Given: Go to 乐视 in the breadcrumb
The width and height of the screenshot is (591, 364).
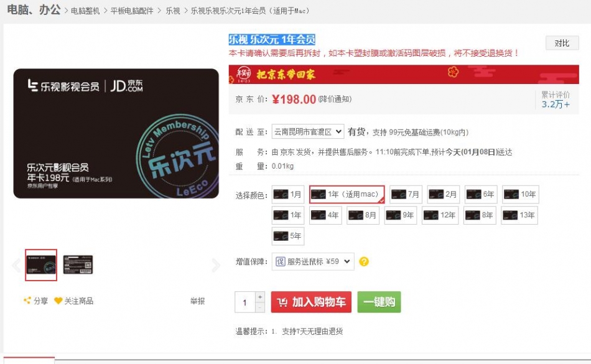Looking at the screenshot, I should click(173, 11).
